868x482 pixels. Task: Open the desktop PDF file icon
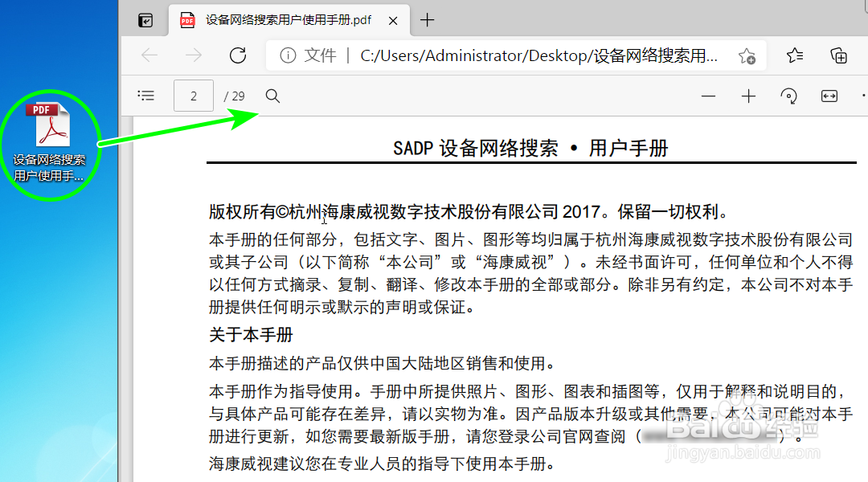(x=50, y=143)
